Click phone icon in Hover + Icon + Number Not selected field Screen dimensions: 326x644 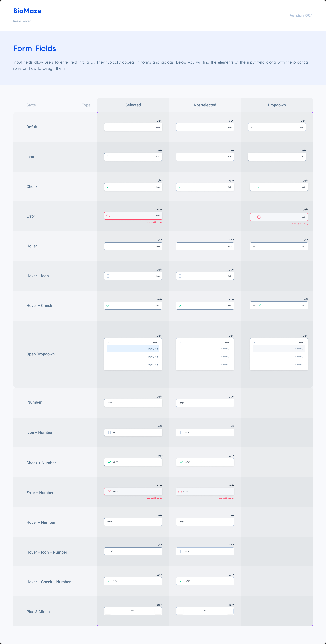(x=181, y=551)
